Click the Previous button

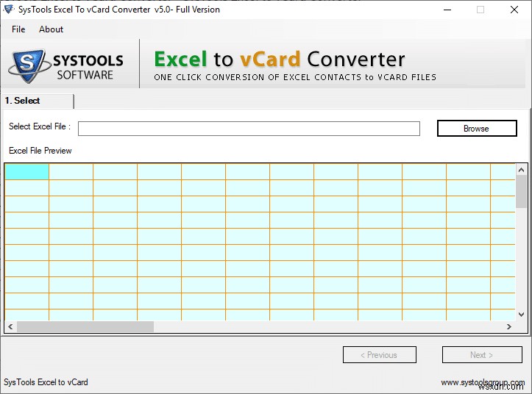pyautogui.click(x=380, y=354)
